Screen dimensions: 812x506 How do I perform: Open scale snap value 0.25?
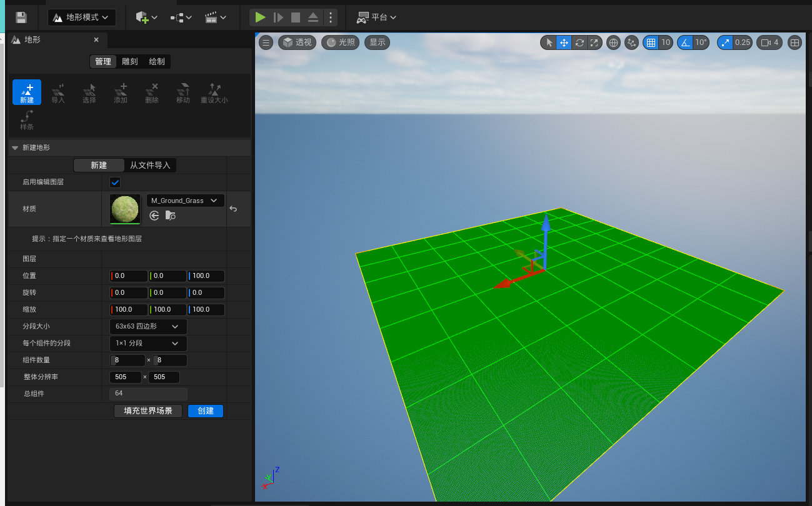(x=743, y=42)
